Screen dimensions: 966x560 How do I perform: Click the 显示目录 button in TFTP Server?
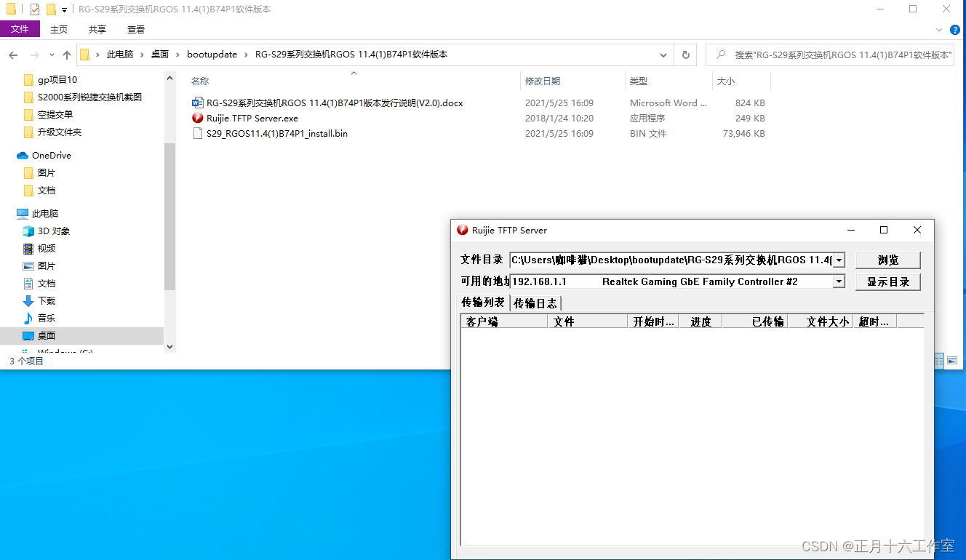coord(888,281)
